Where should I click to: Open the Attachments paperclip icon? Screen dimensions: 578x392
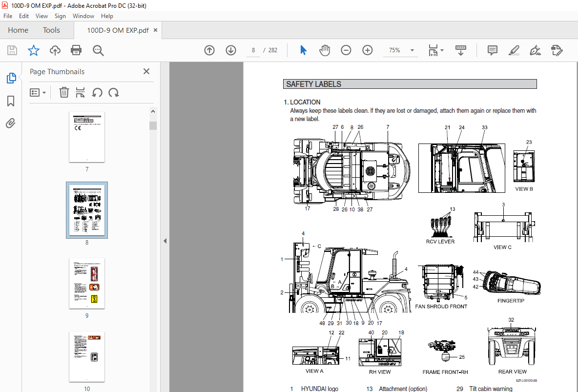coord(11,123)
